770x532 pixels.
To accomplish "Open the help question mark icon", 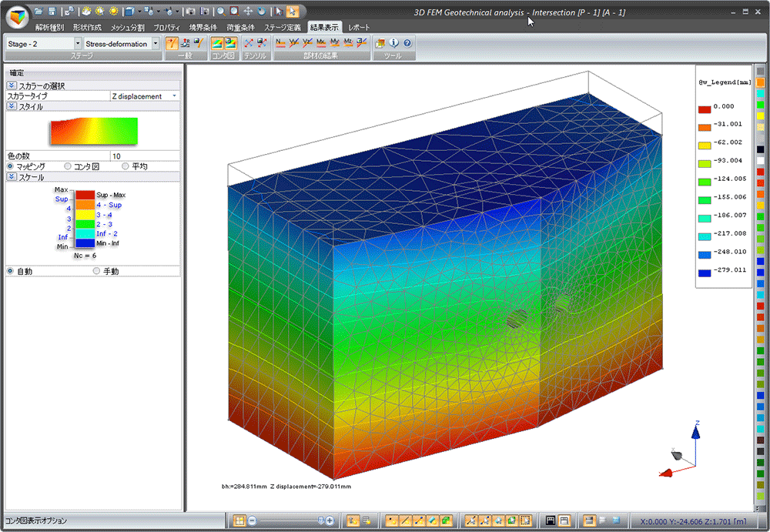I will [407, 43].
